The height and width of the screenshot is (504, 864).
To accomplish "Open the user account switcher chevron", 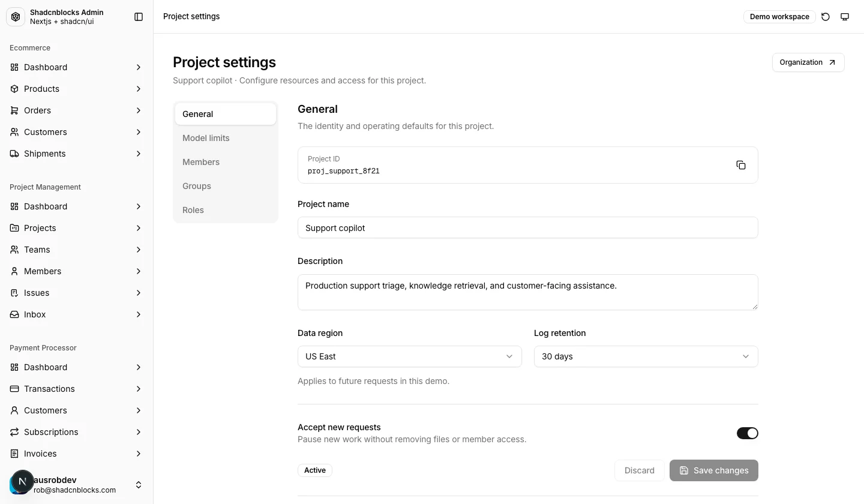I will 139,485.
